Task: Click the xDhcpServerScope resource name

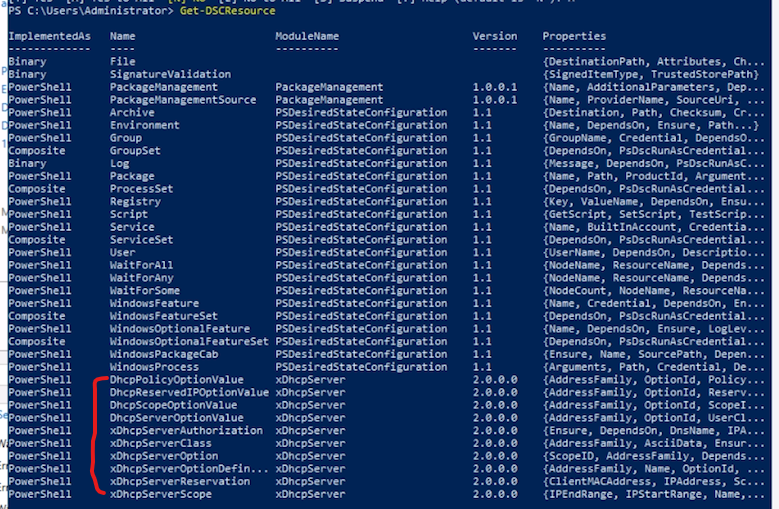Action: pos(160,494)
